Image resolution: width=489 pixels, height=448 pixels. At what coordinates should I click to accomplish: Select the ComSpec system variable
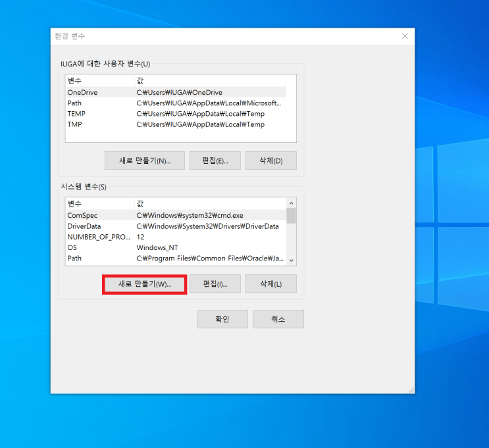coord(176,215)
